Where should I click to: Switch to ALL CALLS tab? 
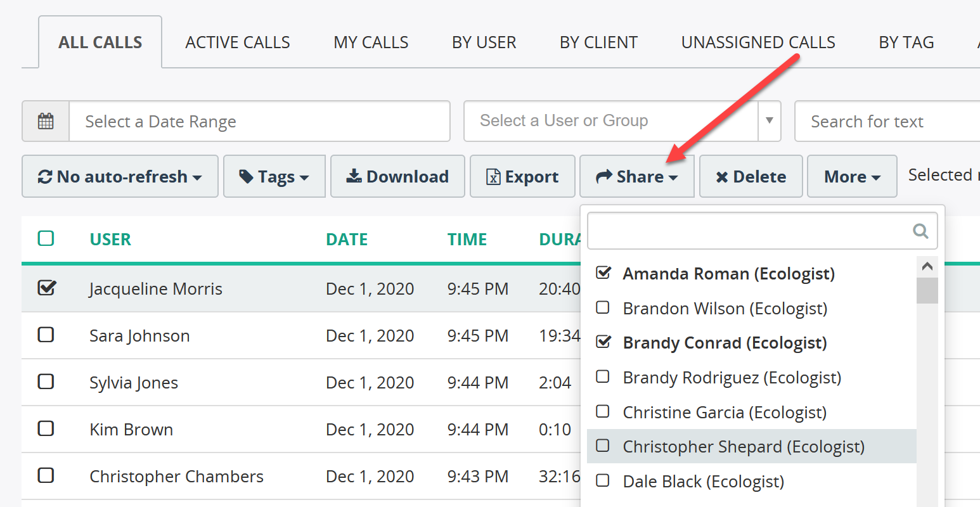[100, 42]
